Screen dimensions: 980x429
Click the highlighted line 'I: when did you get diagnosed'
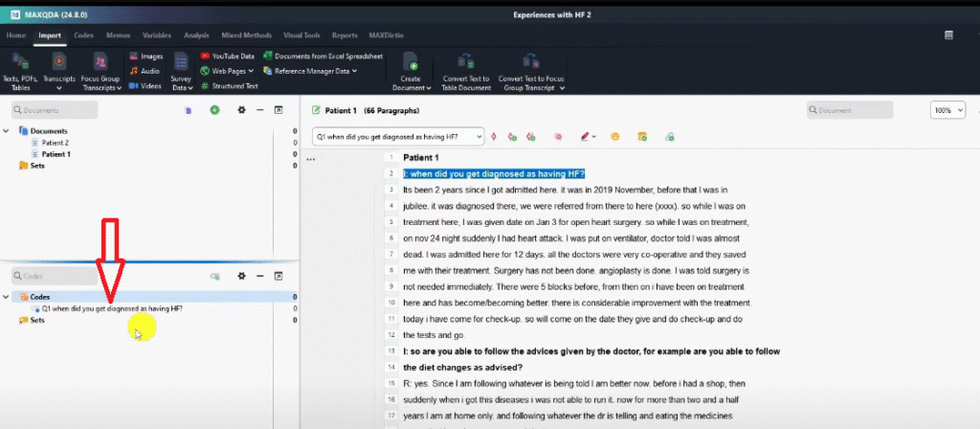coord(494,173)
